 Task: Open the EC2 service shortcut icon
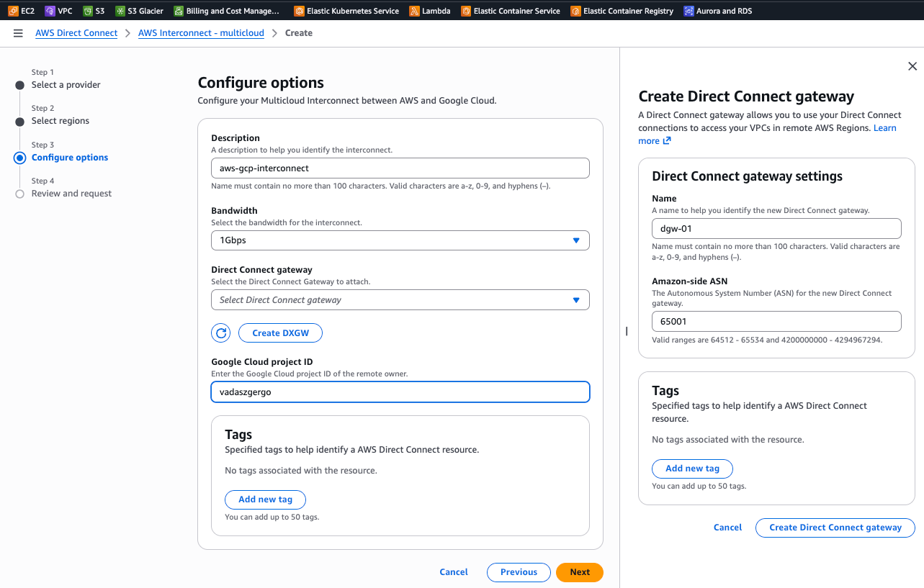click(13, 11)
